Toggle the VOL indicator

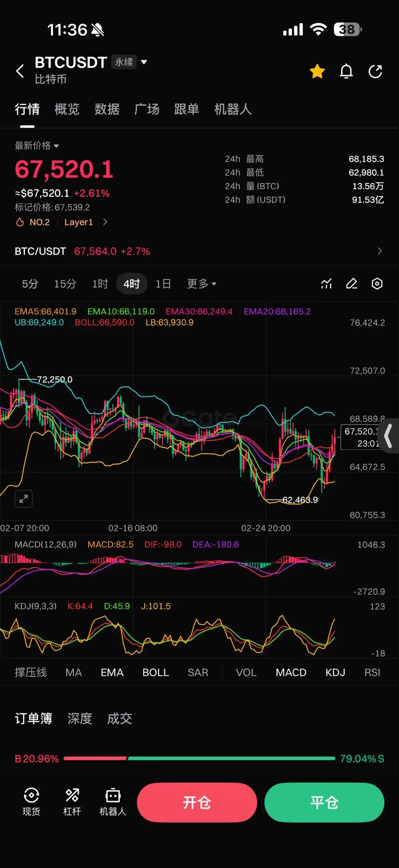246,673
